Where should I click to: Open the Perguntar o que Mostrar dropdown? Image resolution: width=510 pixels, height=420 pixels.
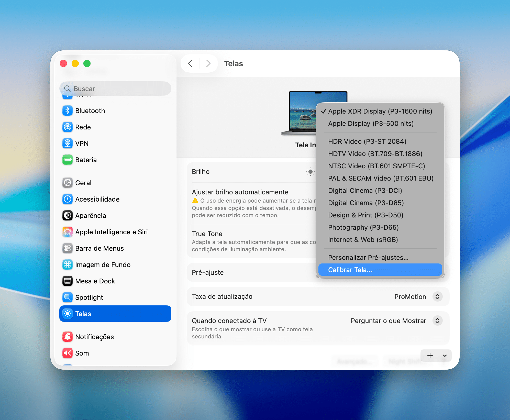(x=437, y=321)
